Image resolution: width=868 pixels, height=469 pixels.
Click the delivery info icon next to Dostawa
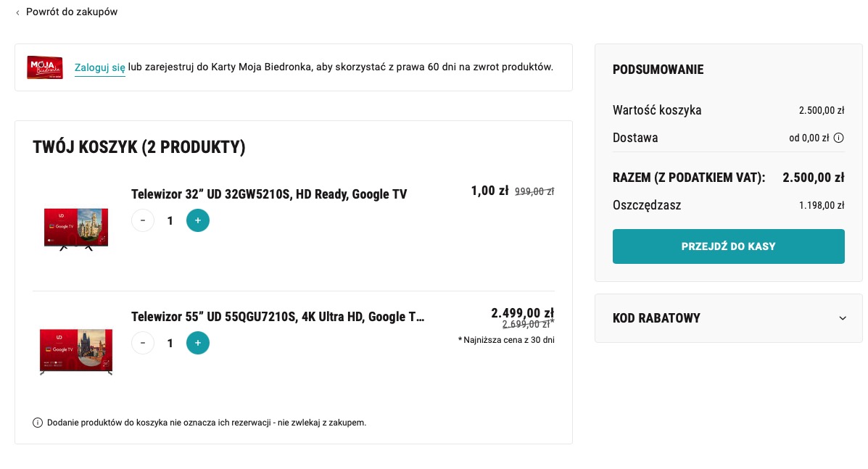[x=839, y=138]
